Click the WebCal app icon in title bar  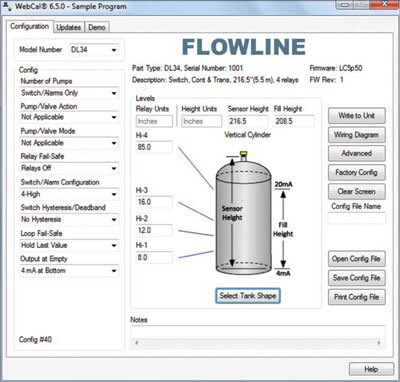tap(7, 6)
